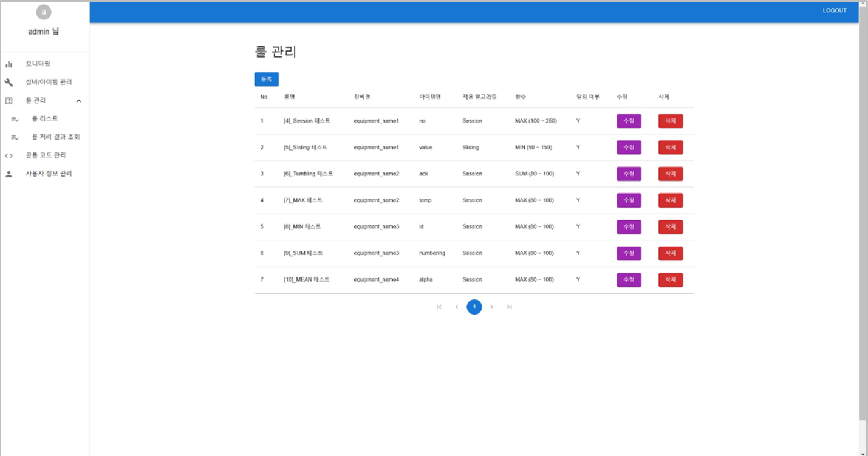Screen dimensions: 868x456
Task: Click 수정 button for [10]_MEAN 테스트
Action: coord(629,279)
